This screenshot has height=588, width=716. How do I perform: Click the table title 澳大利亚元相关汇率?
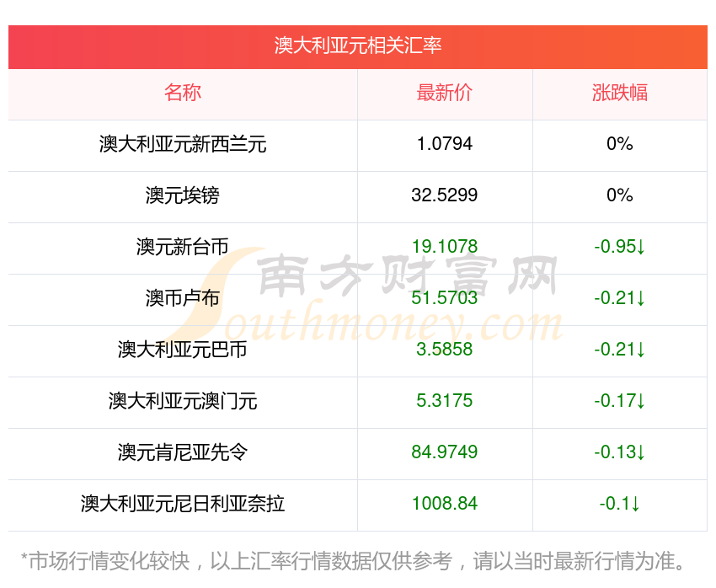pyautogui.click(x=357, y=45)
